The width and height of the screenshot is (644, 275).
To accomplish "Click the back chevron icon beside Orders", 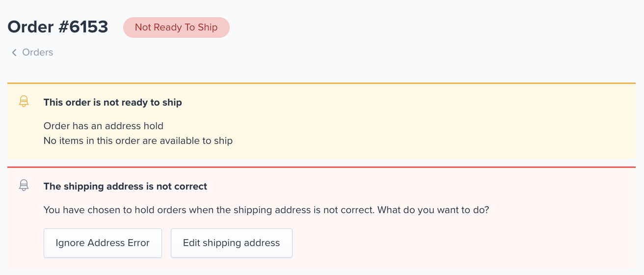I will coord(14,53).
